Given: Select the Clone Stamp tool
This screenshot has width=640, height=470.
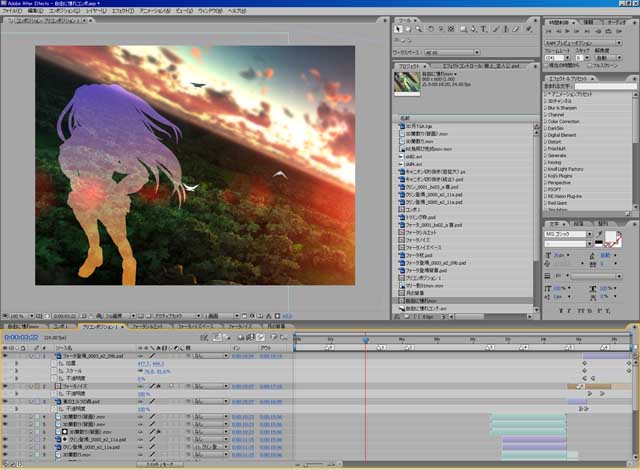Looking at the screenshot, I should (x=506, y=29).
